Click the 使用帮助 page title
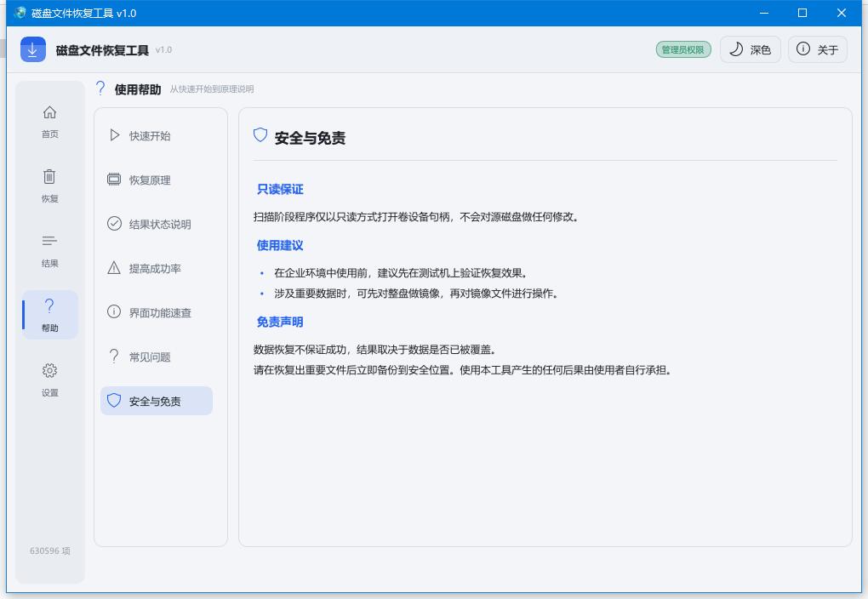 pos(138,89)
